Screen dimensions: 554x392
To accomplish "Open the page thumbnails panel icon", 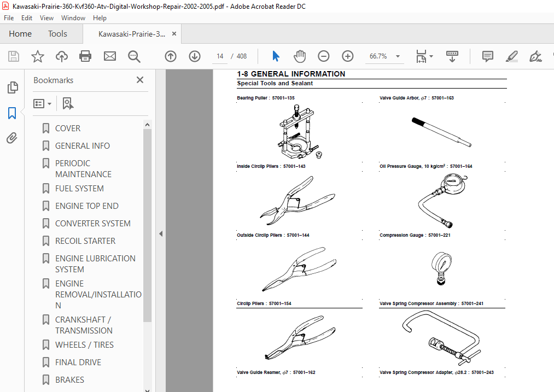I will point(13,87).
